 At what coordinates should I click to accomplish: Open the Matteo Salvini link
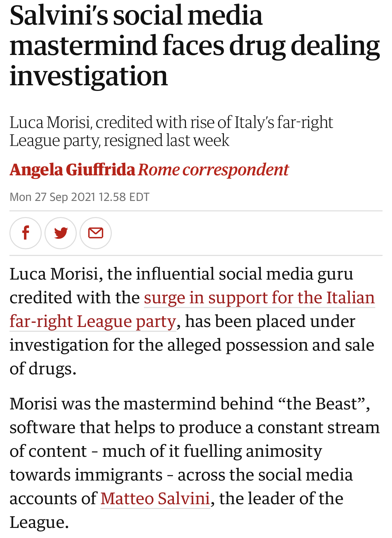[155, 499]
